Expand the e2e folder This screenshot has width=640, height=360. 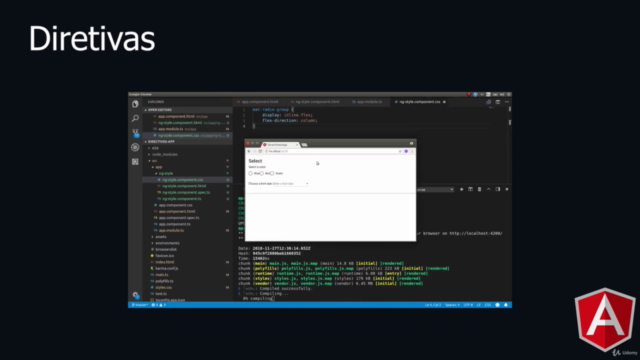pyautogui.click(x=155, y=148)
